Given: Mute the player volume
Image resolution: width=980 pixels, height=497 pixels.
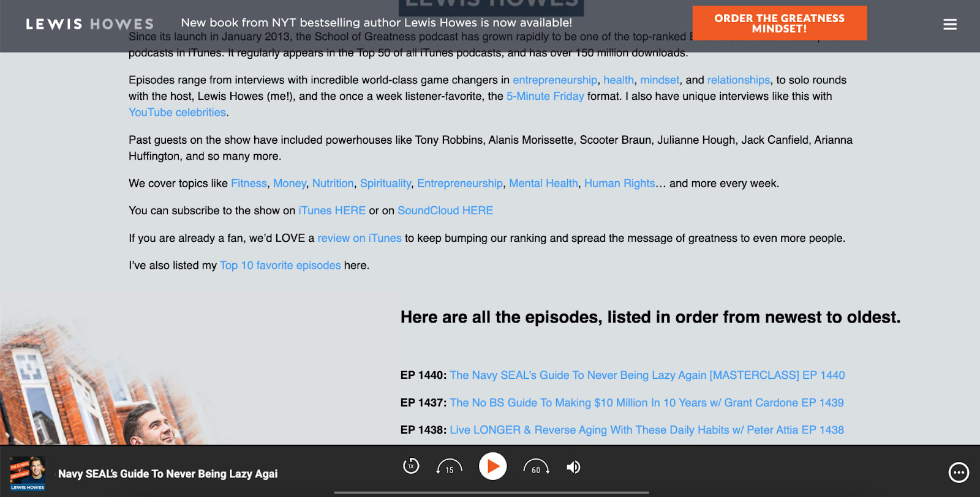Looking at the screenshot, I should pos(573,468).
